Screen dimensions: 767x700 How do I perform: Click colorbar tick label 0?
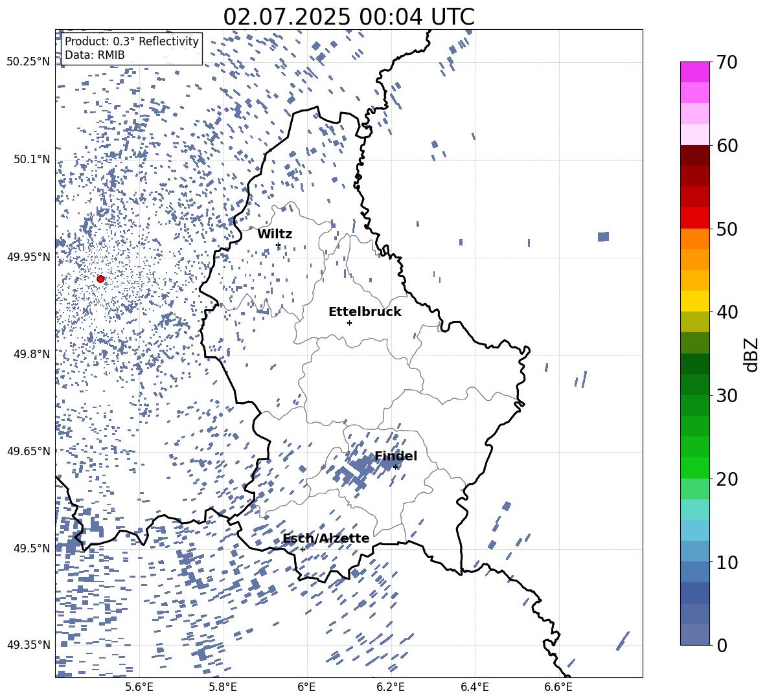[x=722, y=646]
